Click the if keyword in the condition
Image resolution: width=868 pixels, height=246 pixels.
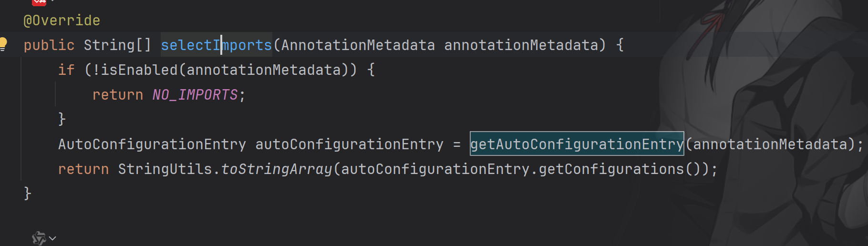(66, 70)
